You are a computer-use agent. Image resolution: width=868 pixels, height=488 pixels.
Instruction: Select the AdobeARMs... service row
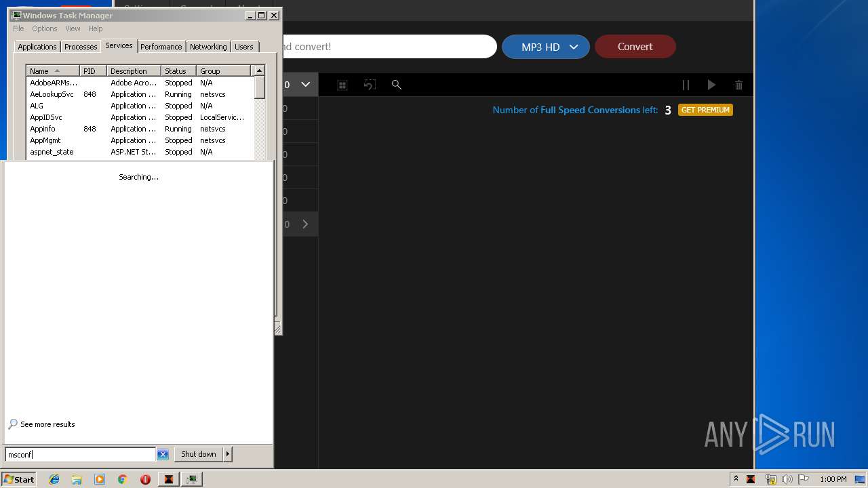[x=140, y=83]
